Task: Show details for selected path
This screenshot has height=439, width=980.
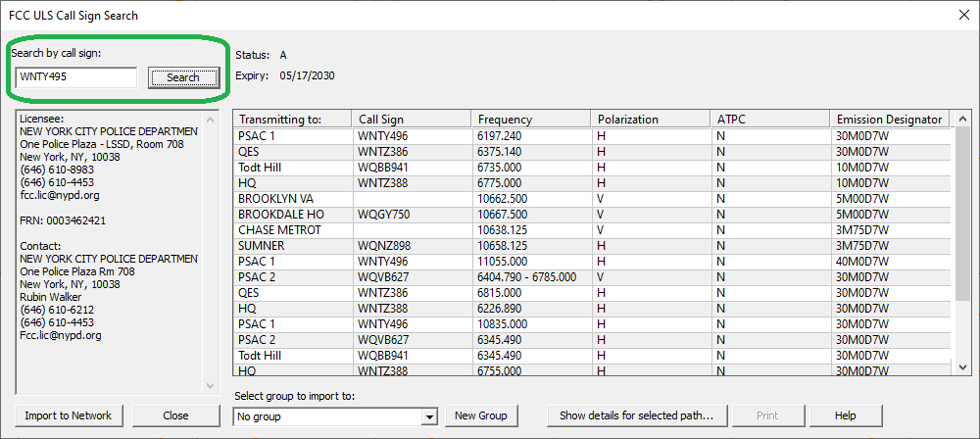Action: [636, 415]
